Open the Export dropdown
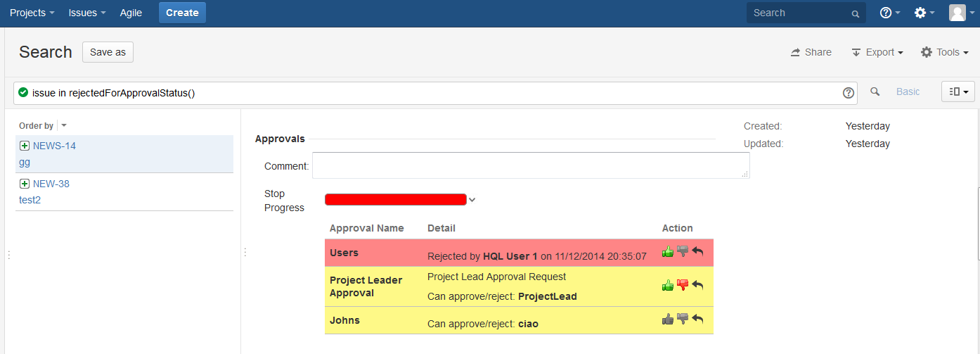The height and width of the screenshot is (354, 980). click(x=877, y=52)
